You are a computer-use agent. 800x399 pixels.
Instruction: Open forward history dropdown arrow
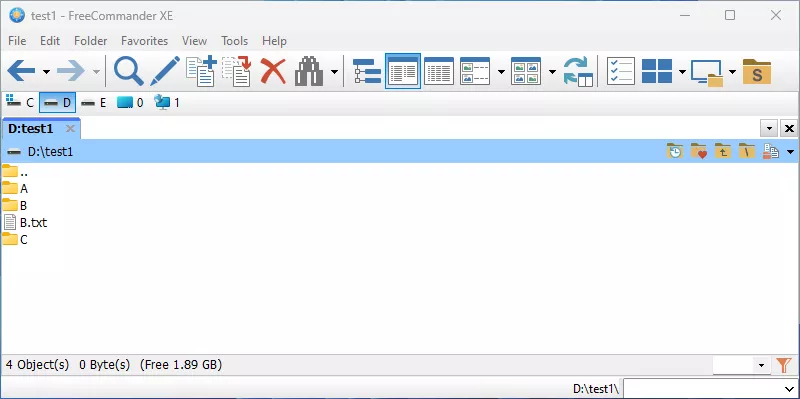(96, 72)
